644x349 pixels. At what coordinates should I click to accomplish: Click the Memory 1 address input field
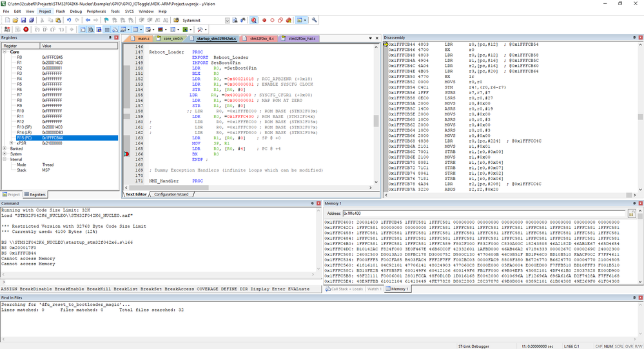[484, 214]
